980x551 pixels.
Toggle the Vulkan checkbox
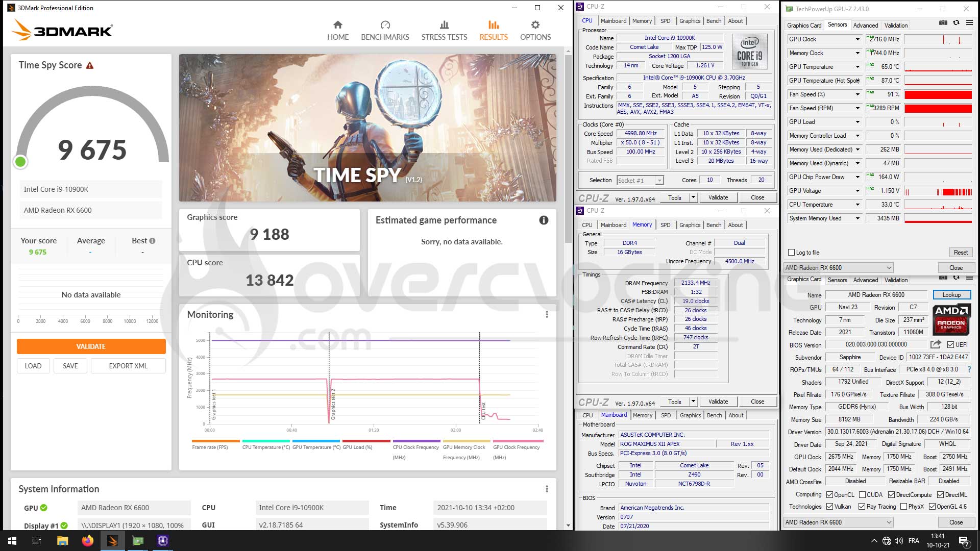point(830,507)
